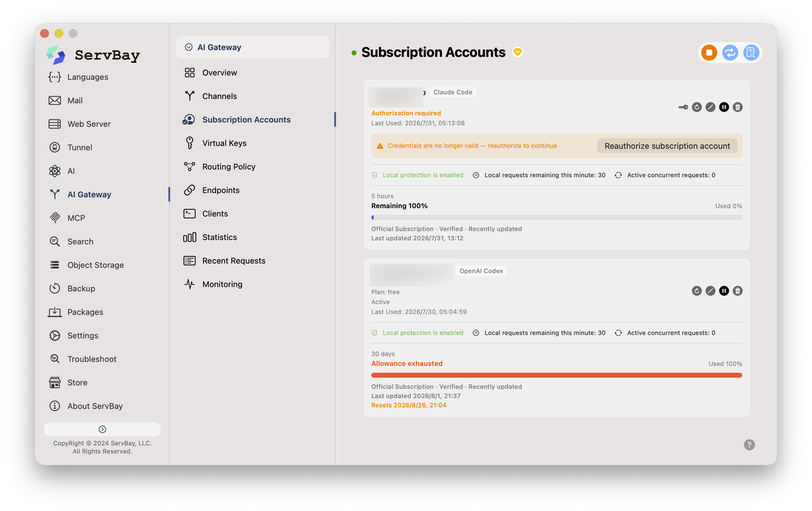Viewport: 812px width, 511px height.
Task: Select the AI sidebar item
Action: click(x=71, y=171)
